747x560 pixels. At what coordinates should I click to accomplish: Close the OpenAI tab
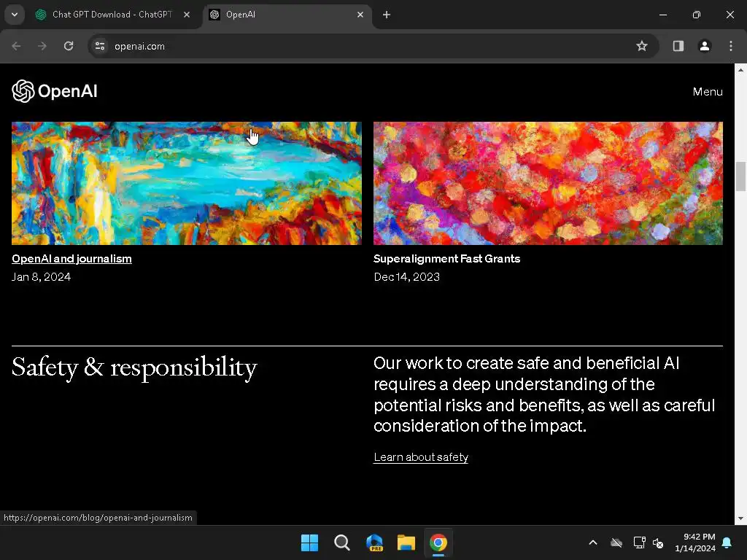click(x=360, y=15)
